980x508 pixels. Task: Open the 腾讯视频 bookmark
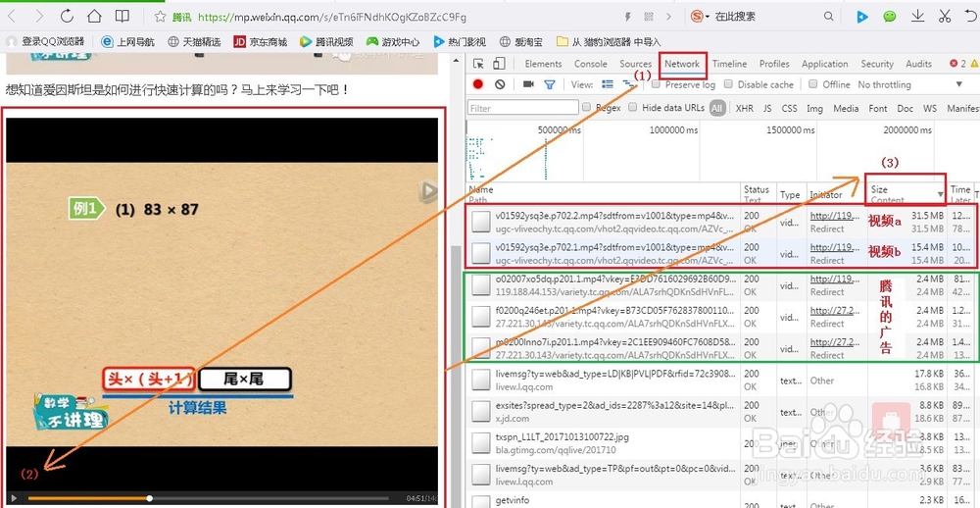(x=326, y=42)
